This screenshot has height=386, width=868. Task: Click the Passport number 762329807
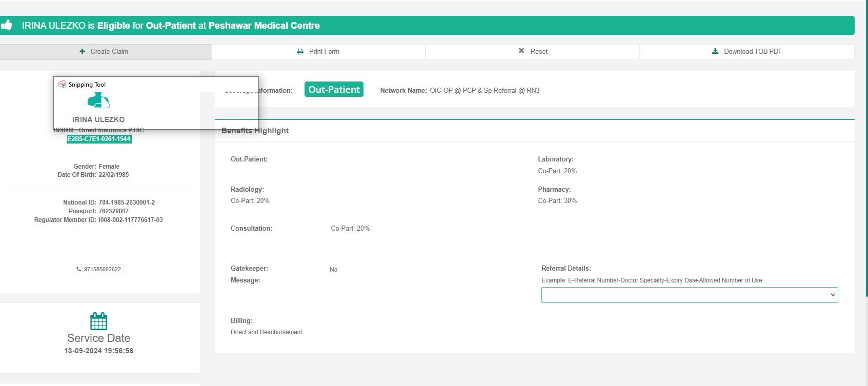pos(114,211)
